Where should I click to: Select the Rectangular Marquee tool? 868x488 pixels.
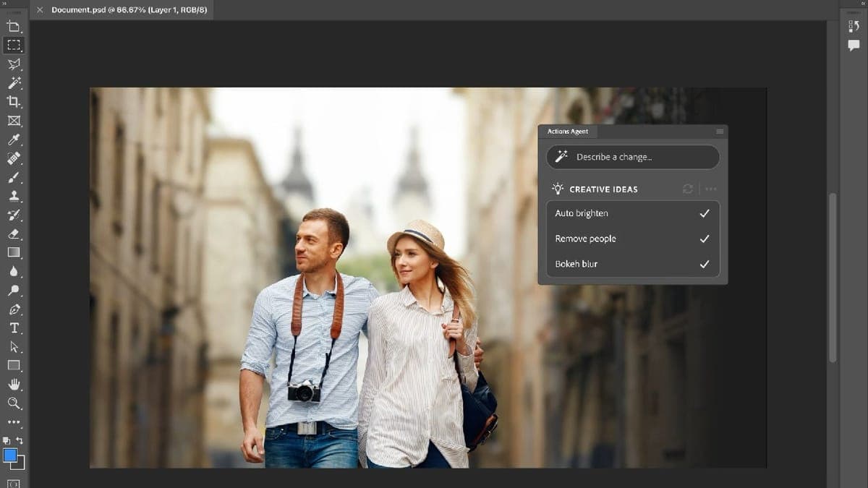[14, 45]
